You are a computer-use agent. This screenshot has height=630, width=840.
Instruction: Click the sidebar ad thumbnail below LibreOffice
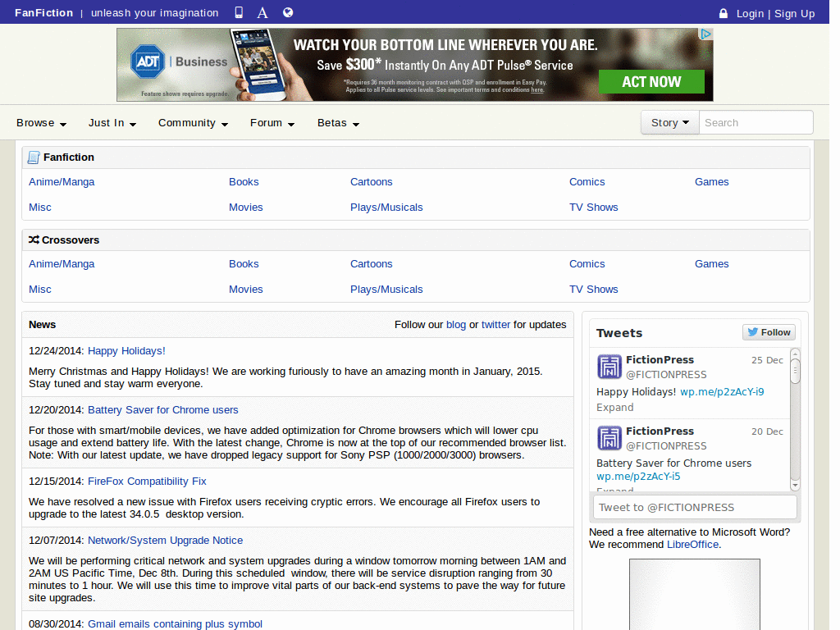(x=694, y=594)
